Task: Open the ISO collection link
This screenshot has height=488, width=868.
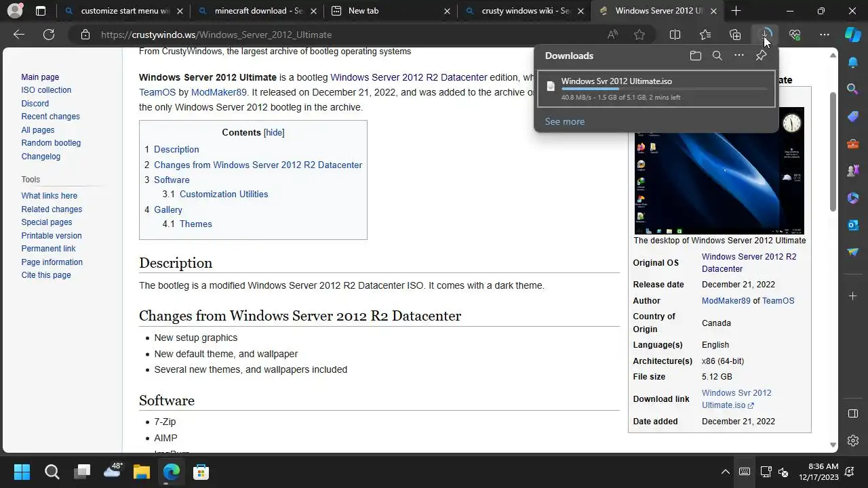Action: coord(46,90)
